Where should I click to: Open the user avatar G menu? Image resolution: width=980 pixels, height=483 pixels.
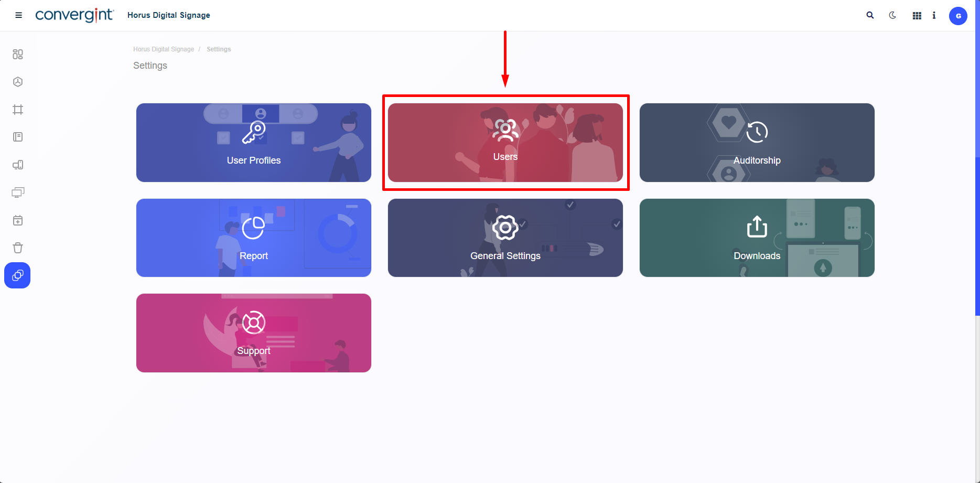point(958,16)
